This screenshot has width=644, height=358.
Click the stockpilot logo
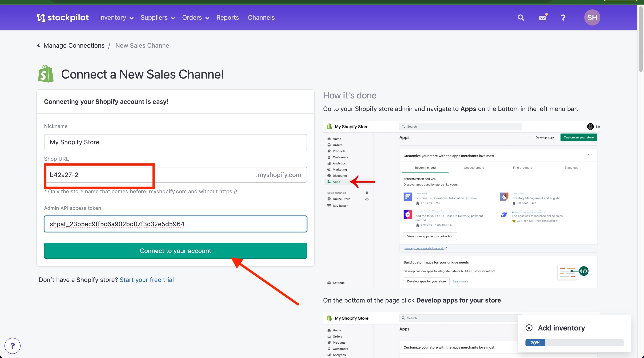[x=63, y=17]
